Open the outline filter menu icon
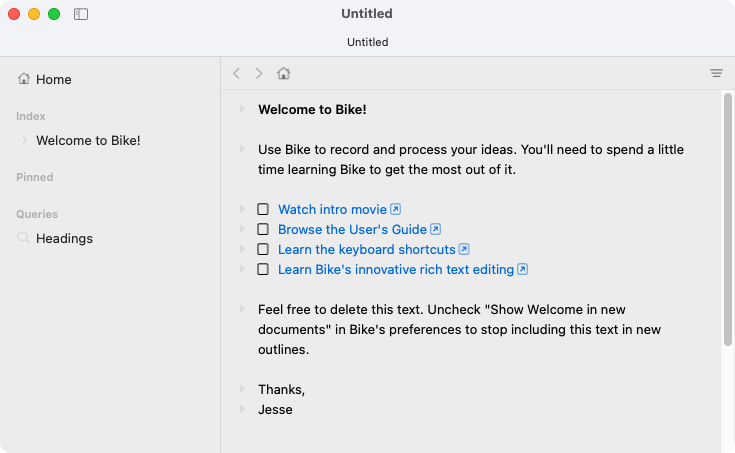The width and height of the screenshot is (735, 453). click(716, 73)
